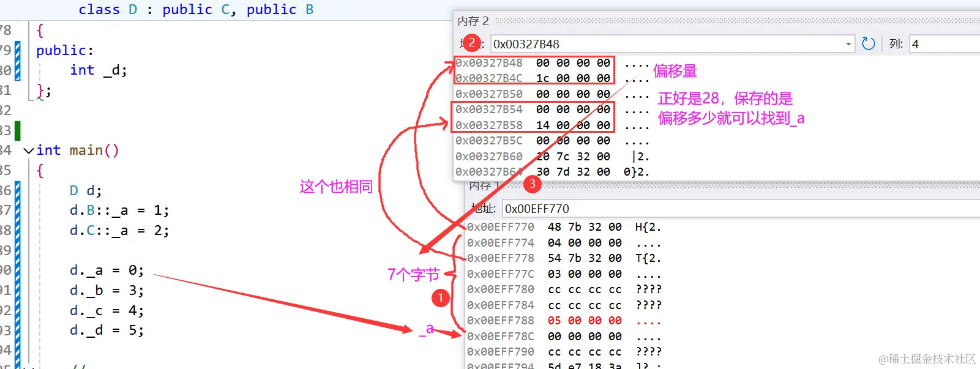Click bytes 14 00 00 00 in Memory 2
The image size is (980, 369).
573,125
